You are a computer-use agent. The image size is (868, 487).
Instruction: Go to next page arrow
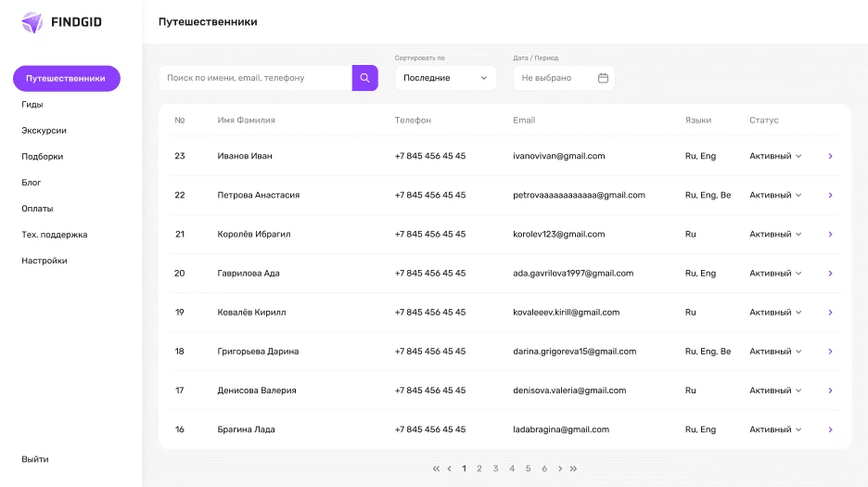560,468
